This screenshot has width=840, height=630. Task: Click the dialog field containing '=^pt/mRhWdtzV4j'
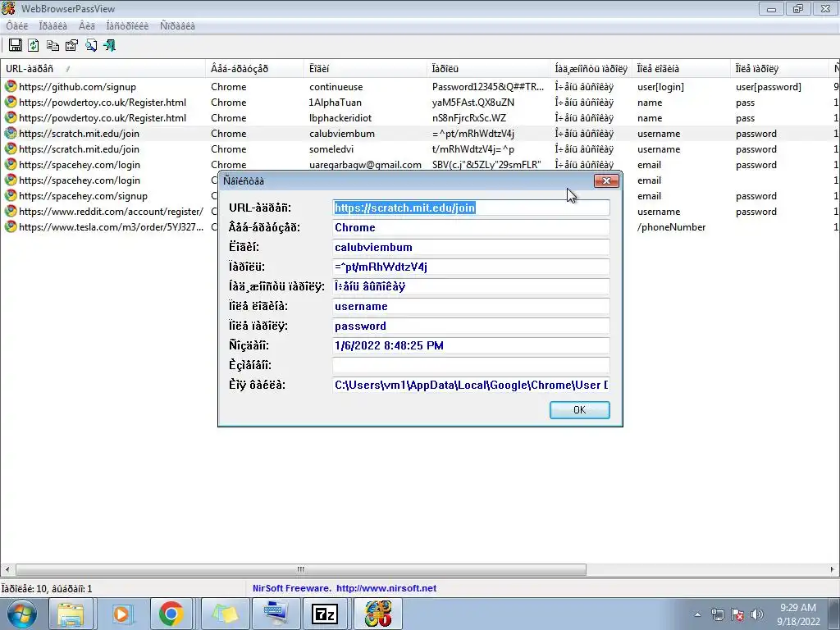[x=471, y=267]
